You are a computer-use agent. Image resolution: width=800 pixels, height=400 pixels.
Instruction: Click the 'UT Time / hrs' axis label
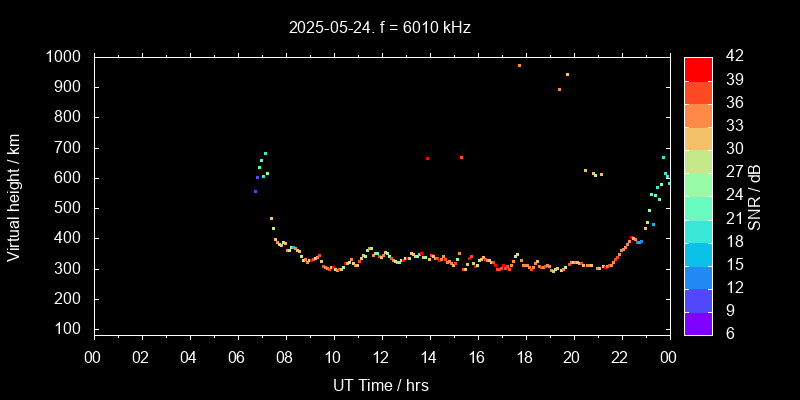380,384
